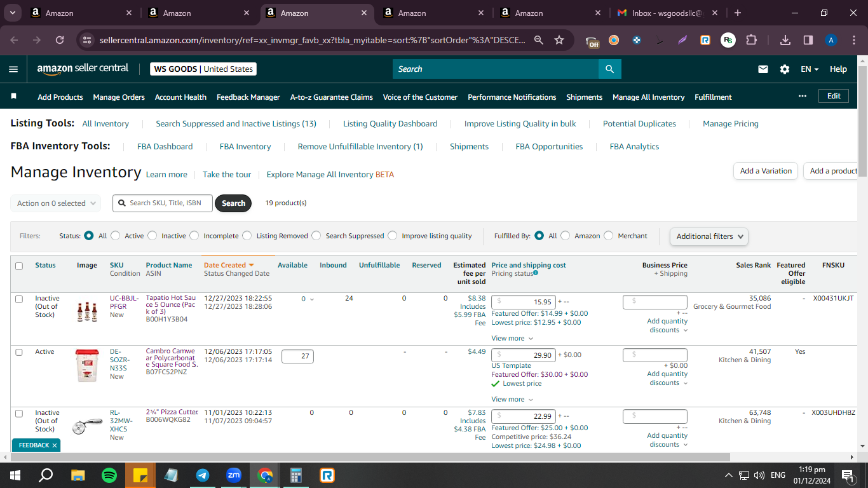This screenshot has width=868, height=488.
Task: Click the RS extension icon
Action: [728, 40]
